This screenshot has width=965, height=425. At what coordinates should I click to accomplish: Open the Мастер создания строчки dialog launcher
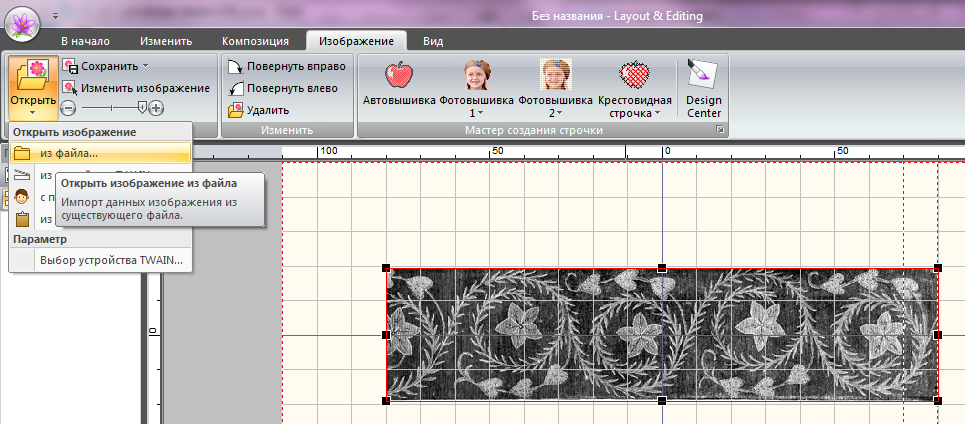(719, 130)
